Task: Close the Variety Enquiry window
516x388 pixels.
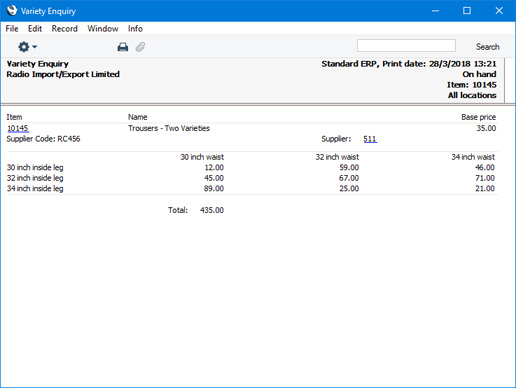Action: (499, 11)
